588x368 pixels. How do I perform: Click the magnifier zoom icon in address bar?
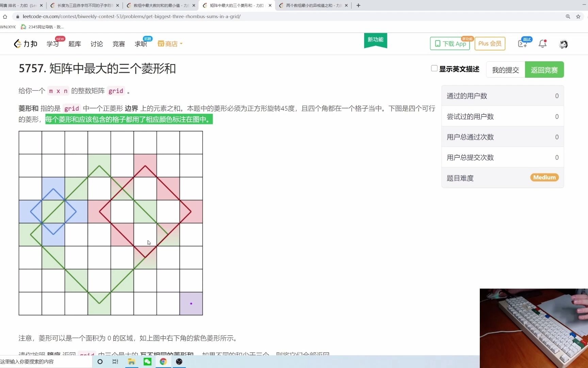click(568, 16)
